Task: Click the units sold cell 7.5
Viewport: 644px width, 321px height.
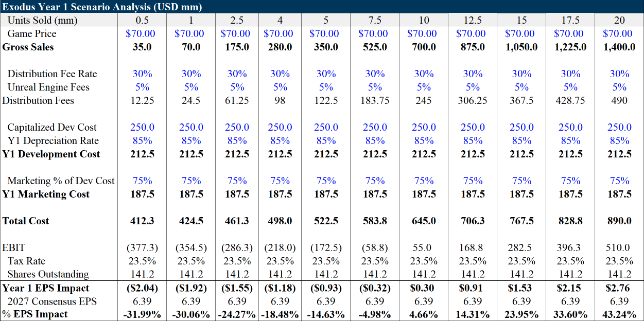Action: coord(375,20)
